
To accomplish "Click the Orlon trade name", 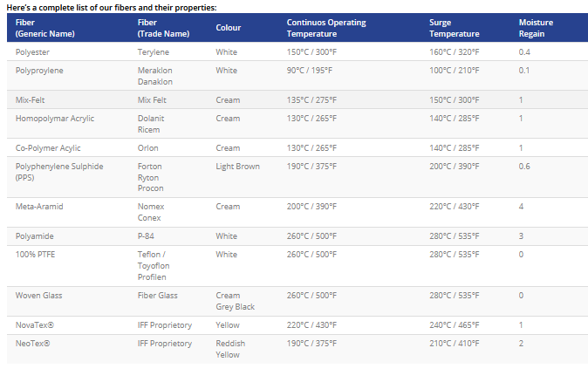I will (148, 147).
